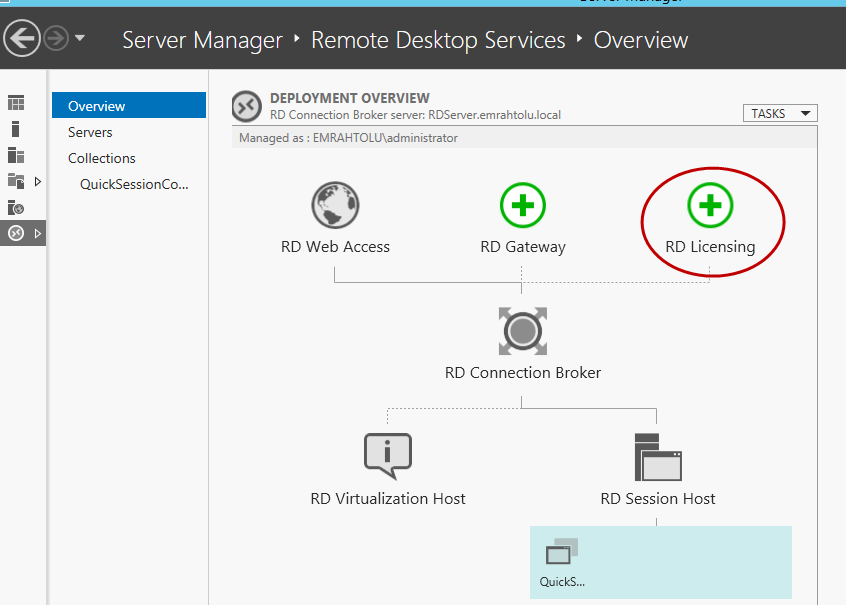Open Collections in the navigation pane
846x605 pixels.
[101, 158]
